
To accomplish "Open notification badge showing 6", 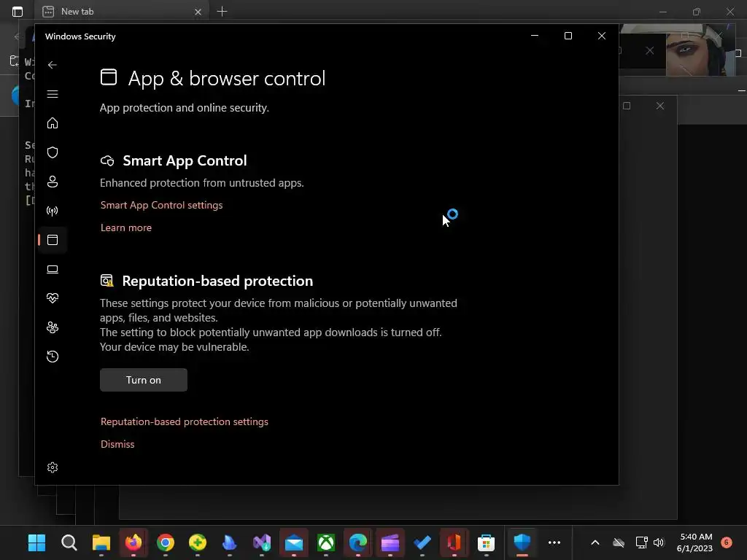I will tap(727, 542).
